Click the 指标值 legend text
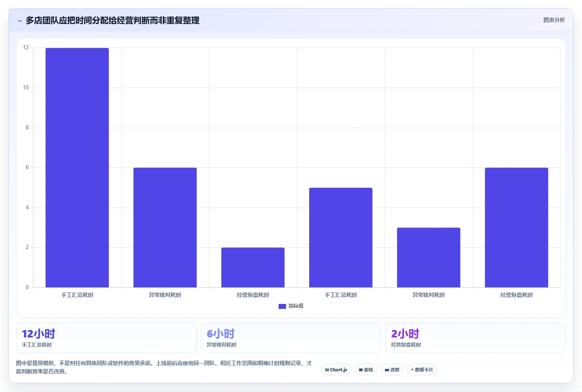The width and height of the screenshot is (582, 392). pyautogui.click(x=296, y=306)
